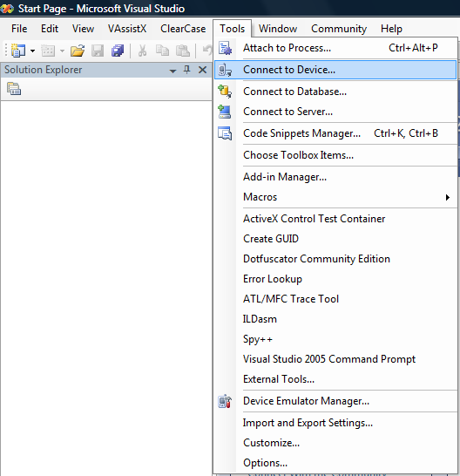
Task: Select Create GUID menu entry
Action: click(335, 239)
